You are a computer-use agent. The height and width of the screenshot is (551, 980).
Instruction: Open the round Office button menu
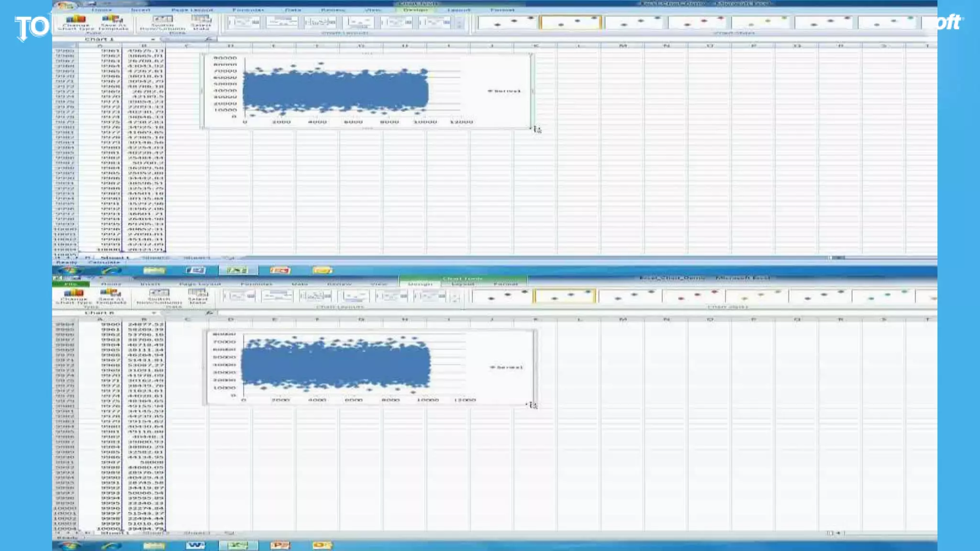(x=65, y=5)
